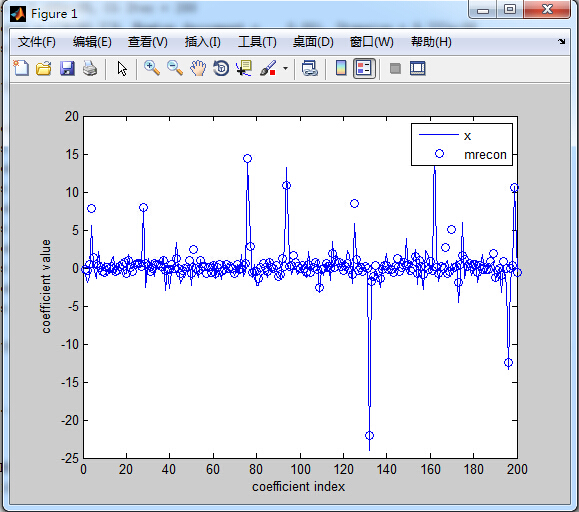
Task: Click the 'coefficient index' x-axis label
Action: (298, 487)
